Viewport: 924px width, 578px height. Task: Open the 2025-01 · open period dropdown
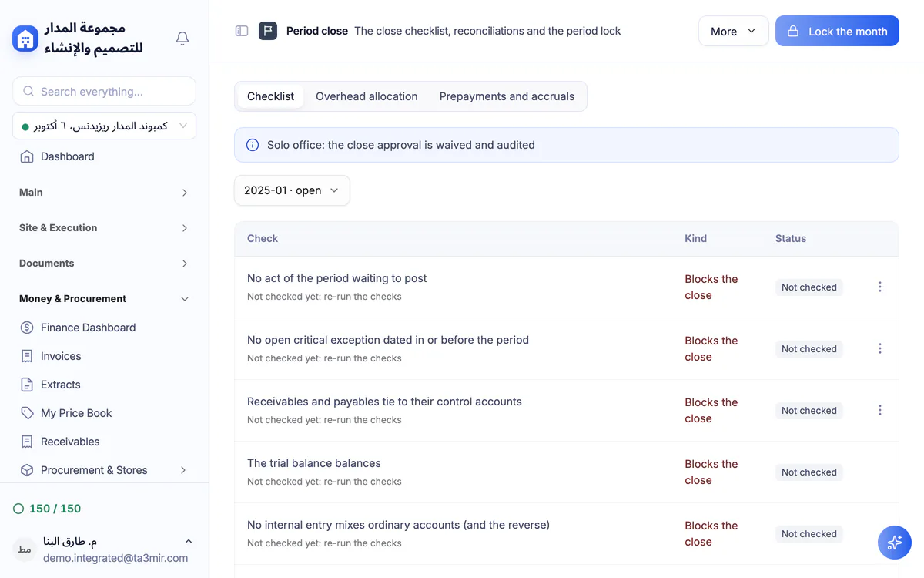click(x=292, y=190)
